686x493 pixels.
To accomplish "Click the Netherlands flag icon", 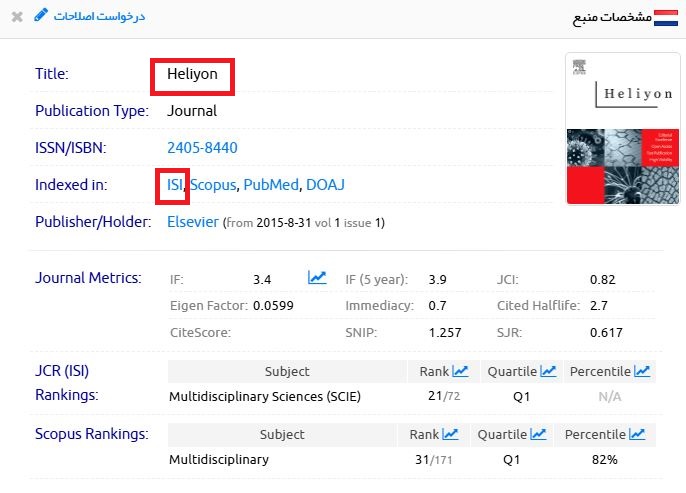I will (667, 17).
